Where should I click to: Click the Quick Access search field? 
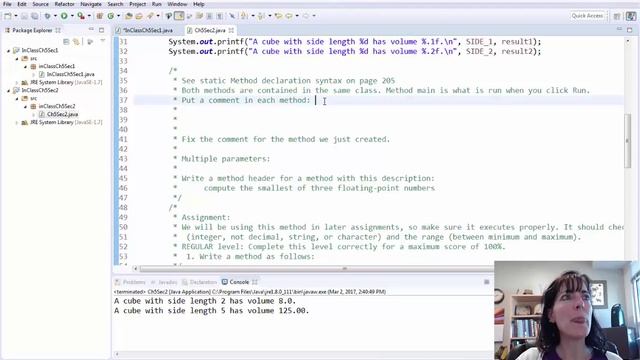pyautogui.click(x=587, y=16)
